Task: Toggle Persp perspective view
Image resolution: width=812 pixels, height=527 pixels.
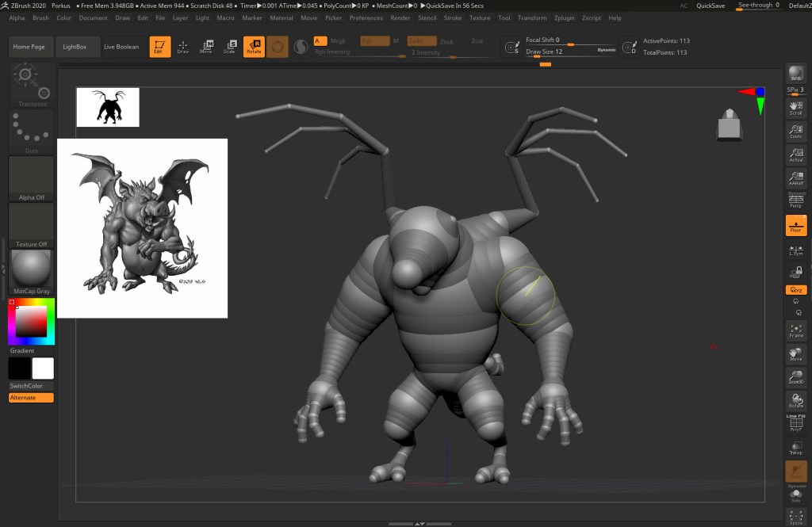Action: point(795,201)
